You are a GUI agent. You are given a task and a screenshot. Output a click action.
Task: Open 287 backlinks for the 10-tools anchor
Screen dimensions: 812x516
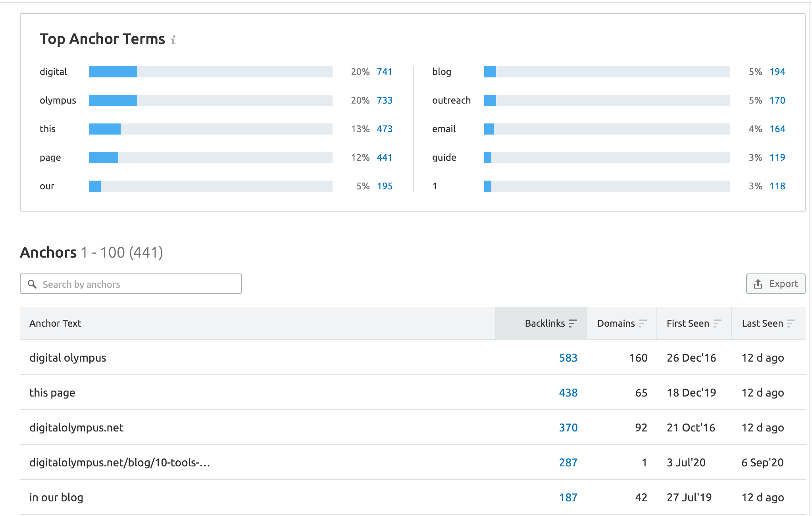pos(568,462)
